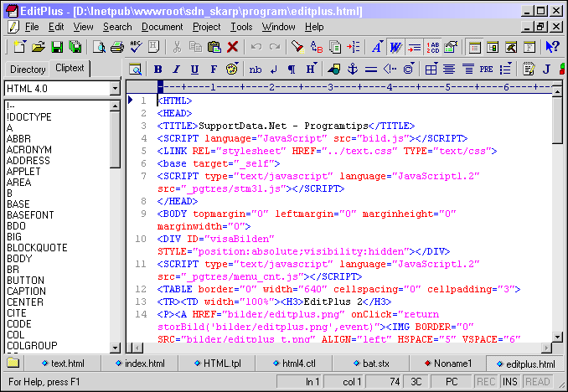568x392 pixels.
Task: Click the red X delete icon
Action: (232, 47)
